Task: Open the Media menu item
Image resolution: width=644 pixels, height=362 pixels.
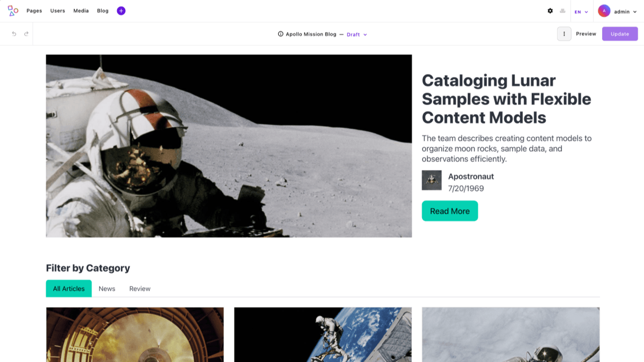Action: [81, 11]
